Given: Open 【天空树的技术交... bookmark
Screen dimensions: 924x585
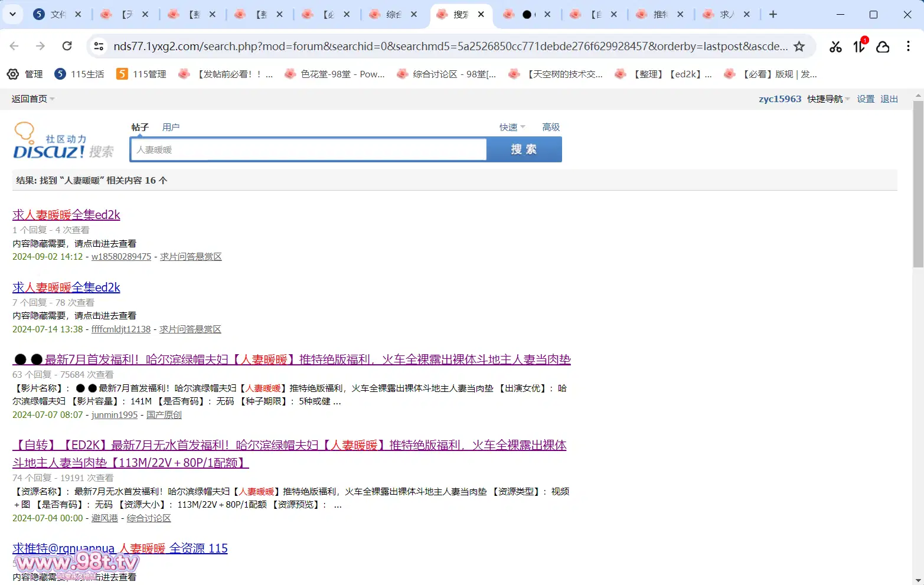Looking at the screenshot, I should tap(556, 74).
